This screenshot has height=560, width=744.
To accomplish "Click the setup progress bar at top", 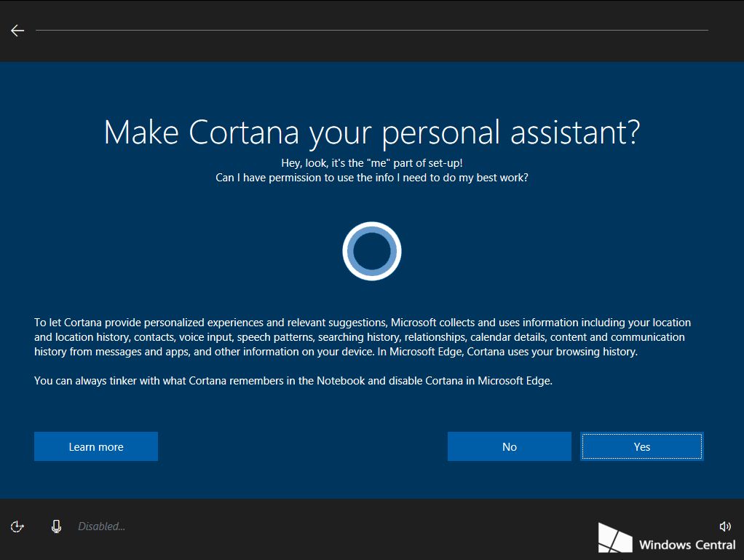I will click(372, 31).
